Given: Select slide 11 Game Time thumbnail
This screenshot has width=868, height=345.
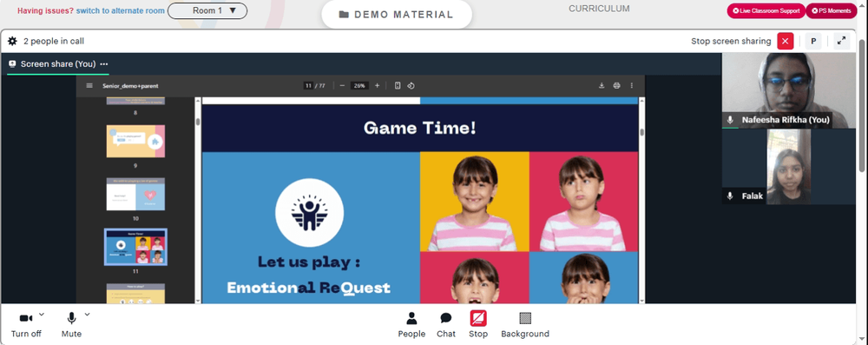Looking at the screenshot, I should pyautogui.click(x=135, y=247).
